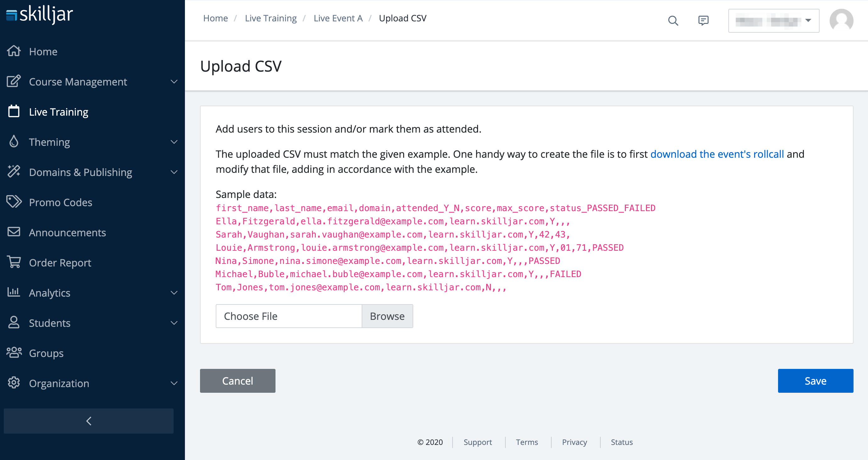Select the Live Training calendar icon

click(14, 112)
